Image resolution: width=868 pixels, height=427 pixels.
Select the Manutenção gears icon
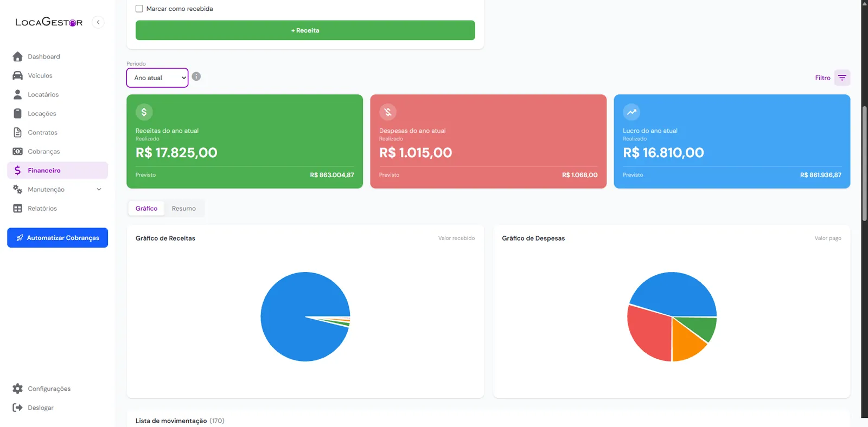pos(17,190)
